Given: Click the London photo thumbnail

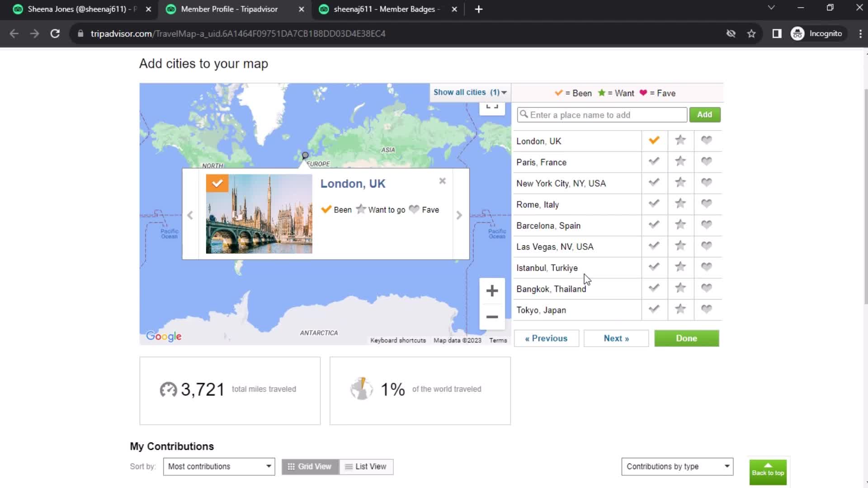Looking at the screenshot, I should point(259,214).
